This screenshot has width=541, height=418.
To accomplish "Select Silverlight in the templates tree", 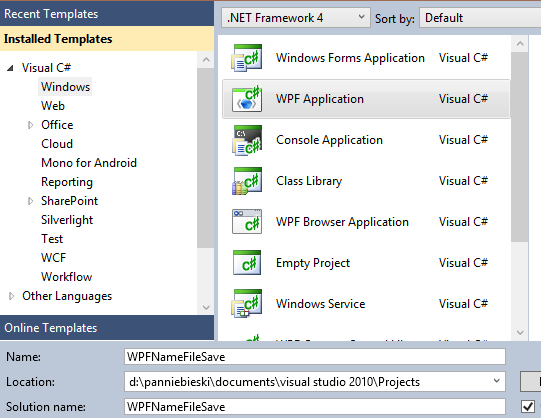I will coord(67,220).
